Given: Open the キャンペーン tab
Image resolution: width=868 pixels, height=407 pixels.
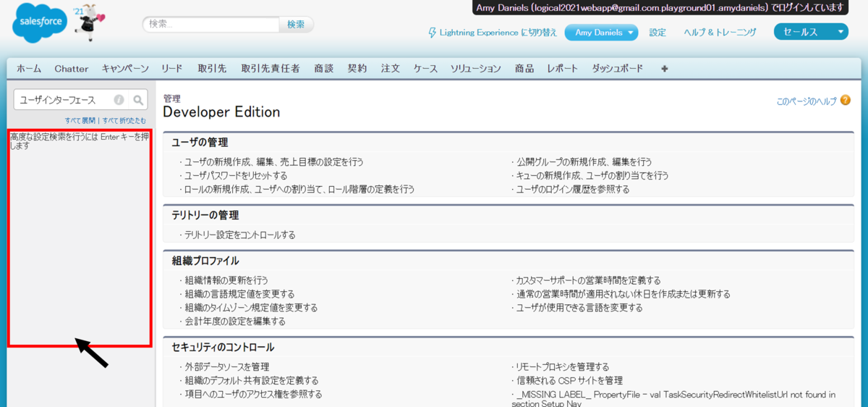Looking at the screenshot, I should point(125,69).
